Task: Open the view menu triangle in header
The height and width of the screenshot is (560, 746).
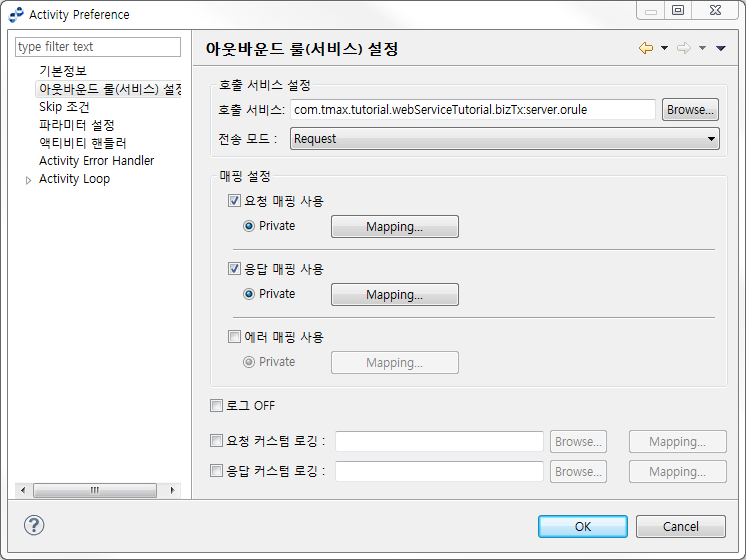Action: click(720, 49)
